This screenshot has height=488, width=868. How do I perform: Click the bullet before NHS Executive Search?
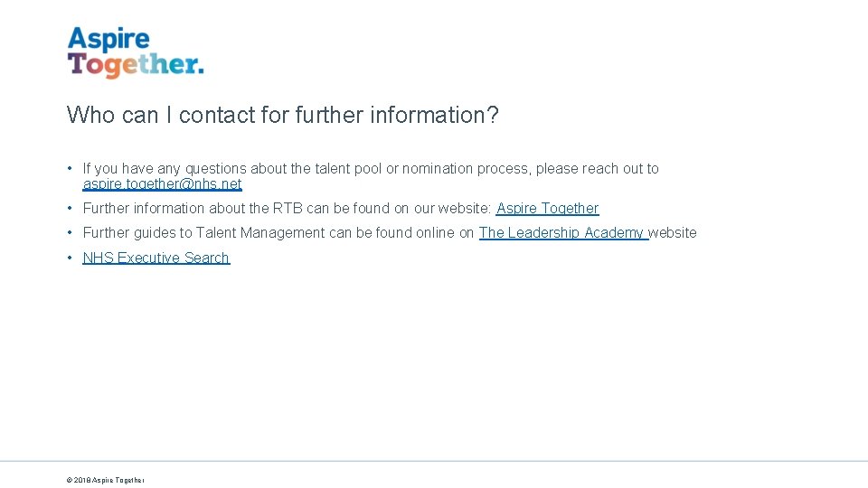tap(70, 258)
